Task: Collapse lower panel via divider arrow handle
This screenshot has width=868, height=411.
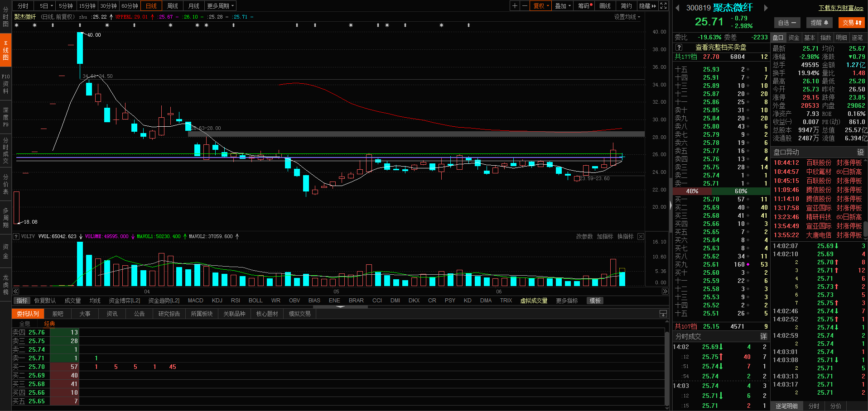Action: [x=341, y=307]
